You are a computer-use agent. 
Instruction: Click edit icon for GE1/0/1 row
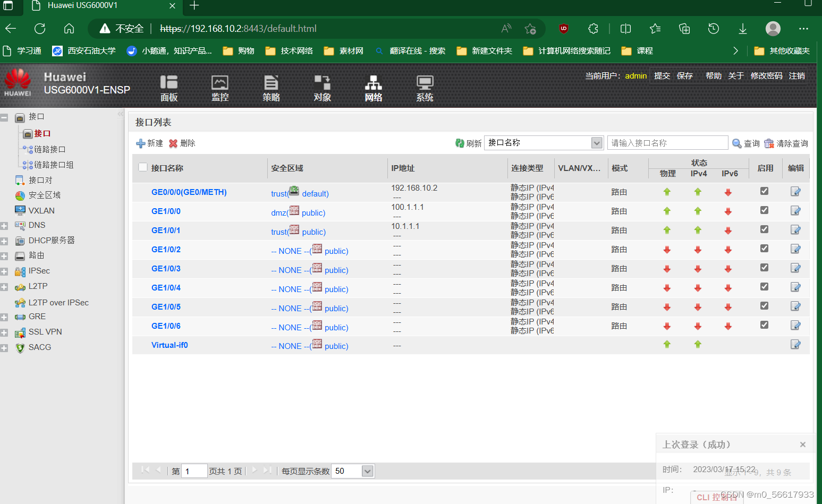(795, 229)
